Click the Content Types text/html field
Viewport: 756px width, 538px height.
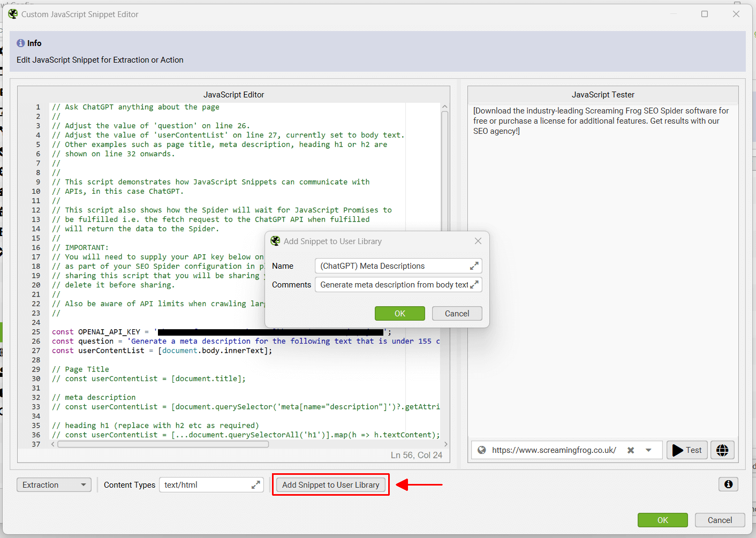tap(211, 485)
